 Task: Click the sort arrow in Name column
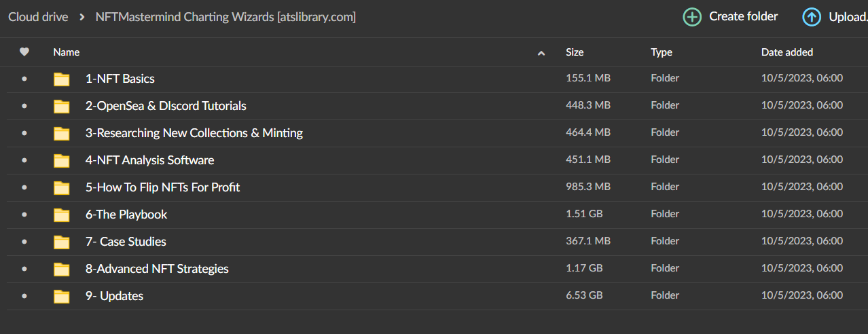coord(541,53)
